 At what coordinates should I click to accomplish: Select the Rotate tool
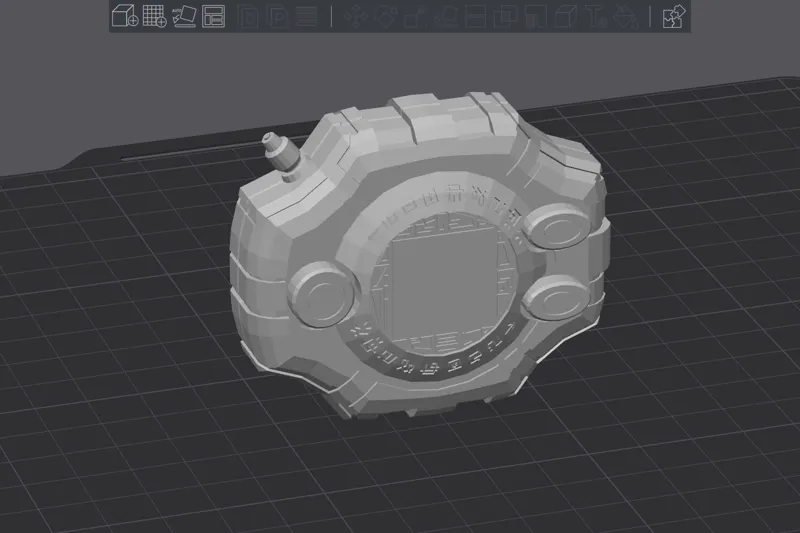coord(386,16)
